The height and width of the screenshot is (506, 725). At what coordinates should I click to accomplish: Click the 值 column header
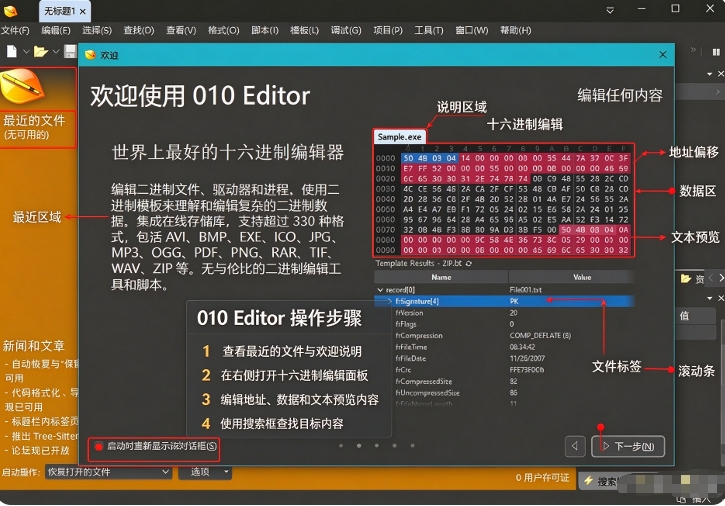697,315
